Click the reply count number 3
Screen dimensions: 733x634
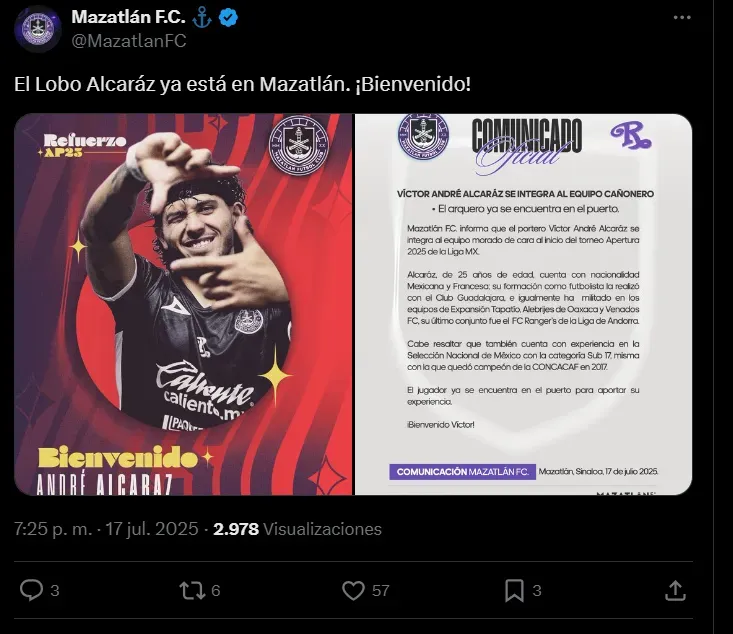click(55, 591)
